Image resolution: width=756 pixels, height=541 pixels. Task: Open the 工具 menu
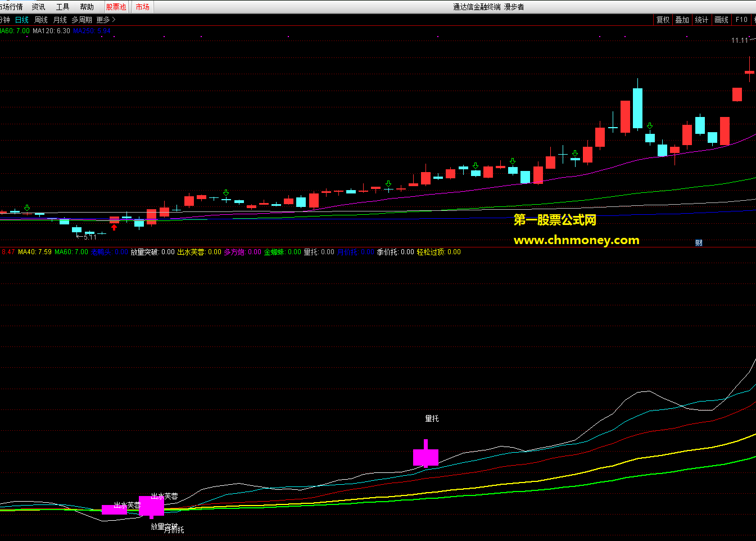click(62, 7)
